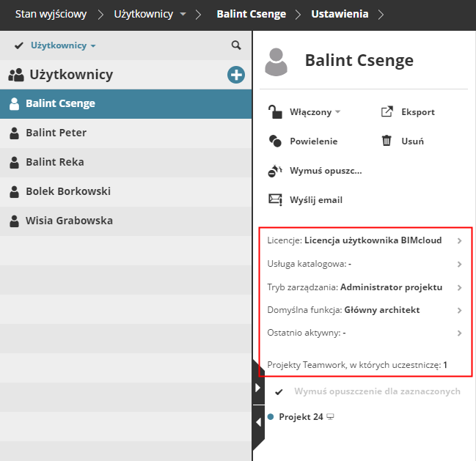Toggle the Użytkownicy filter checkmark
Screen dimensions: 476x461
(19, 45)
